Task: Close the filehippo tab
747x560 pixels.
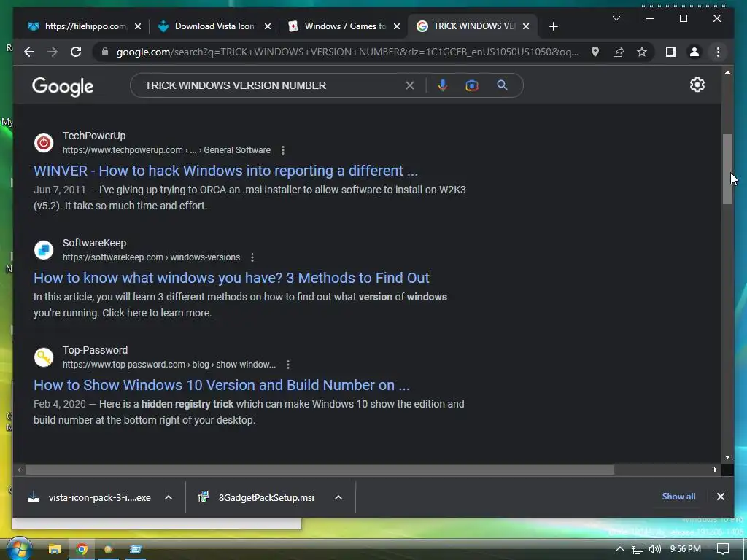Action: click(138, 27)
